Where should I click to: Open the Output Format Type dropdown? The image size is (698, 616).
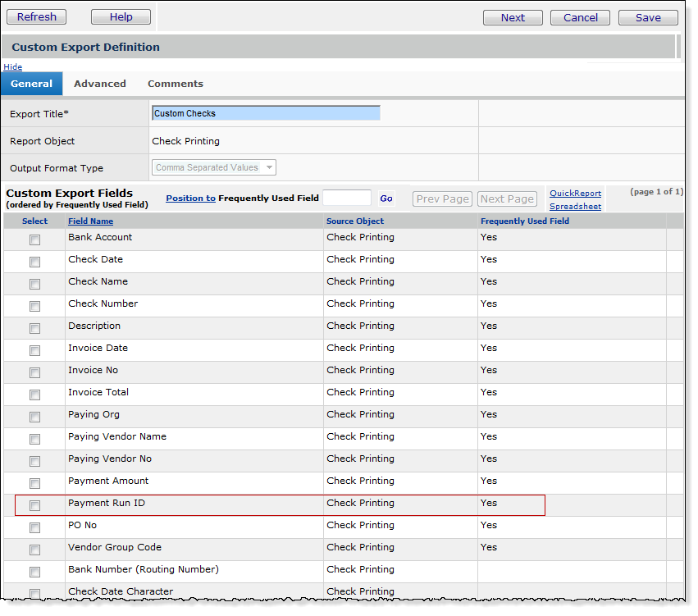pyautogui.click(x=214, y=167)
